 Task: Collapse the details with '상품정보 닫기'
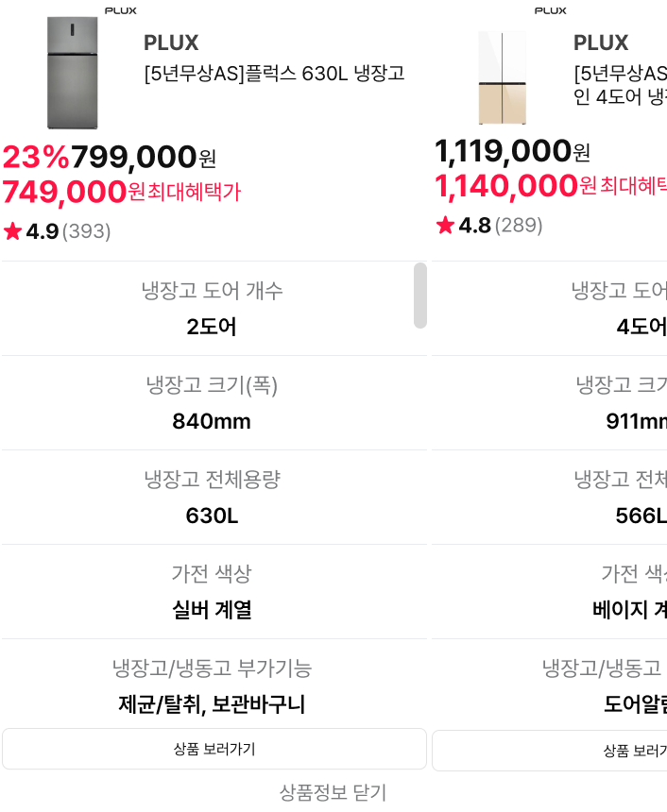tap(333, 792)
